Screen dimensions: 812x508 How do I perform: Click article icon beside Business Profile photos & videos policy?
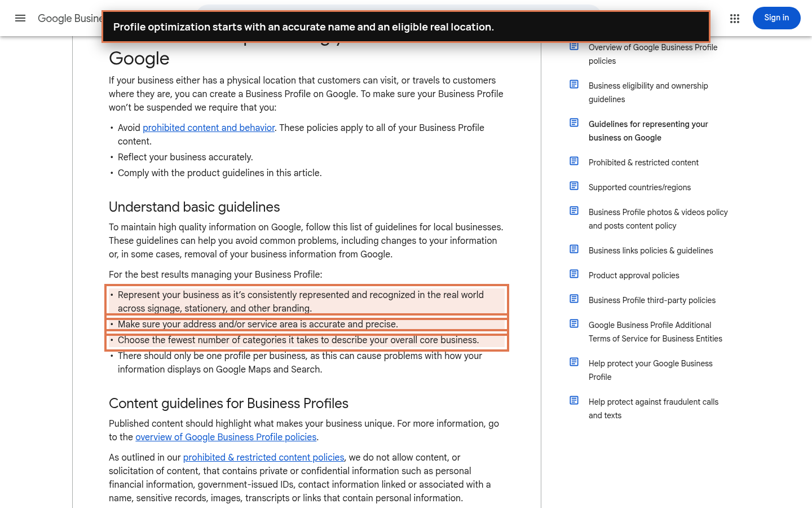[574, 211]
